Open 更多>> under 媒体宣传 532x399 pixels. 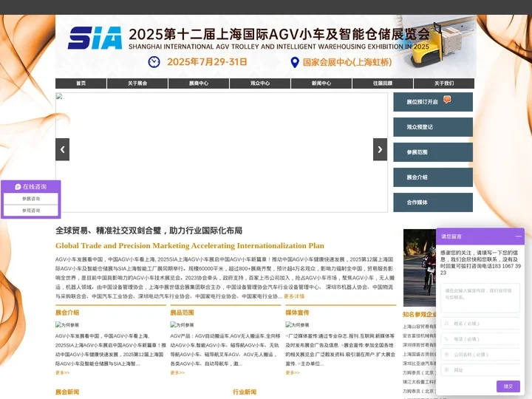point(293,372)
